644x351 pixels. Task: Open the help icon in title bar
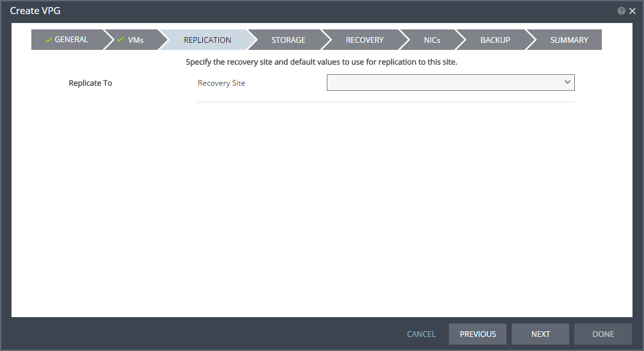click(x=622, y=11)
